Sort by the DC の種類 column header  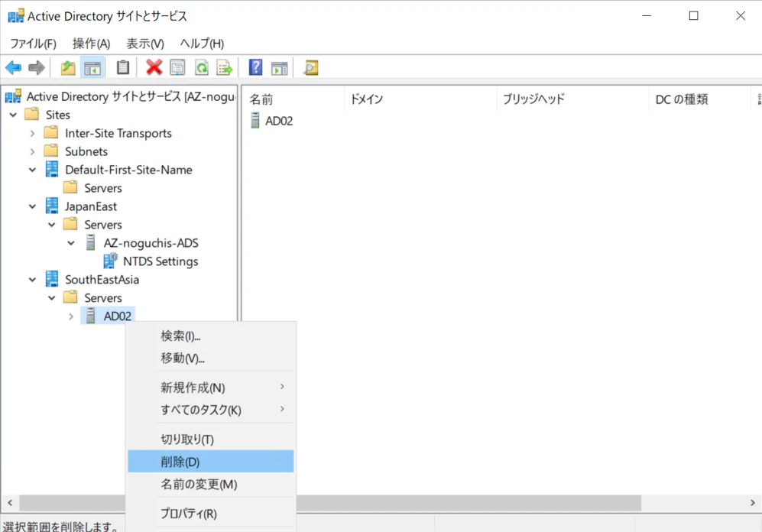coord(700,99)
